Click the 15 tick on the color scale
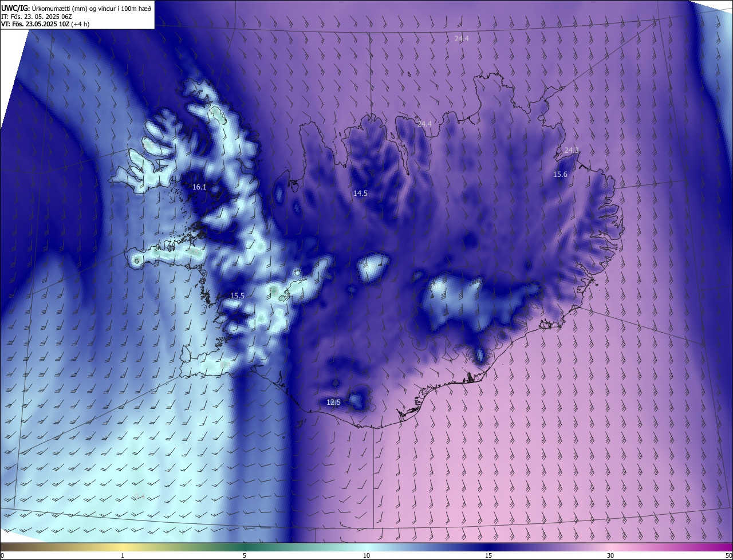 point(488,555)
